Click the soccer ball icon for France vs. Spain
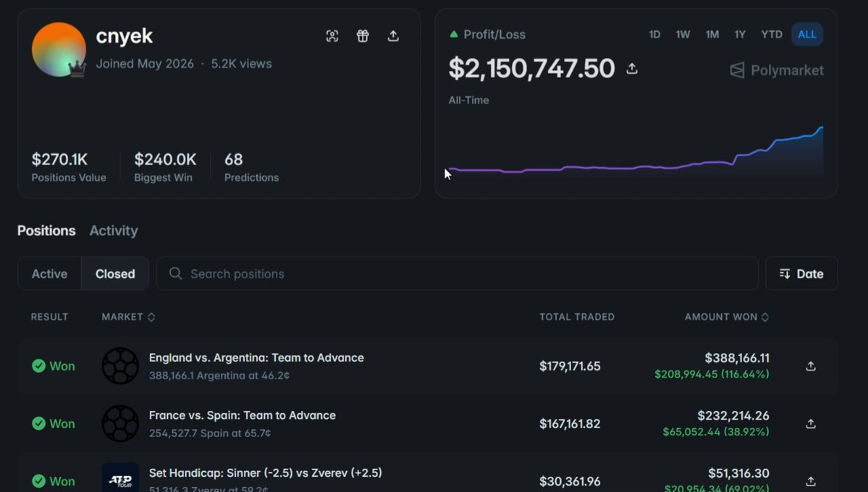The width and height of the screenshot is (868, 492). pos(120,423)
